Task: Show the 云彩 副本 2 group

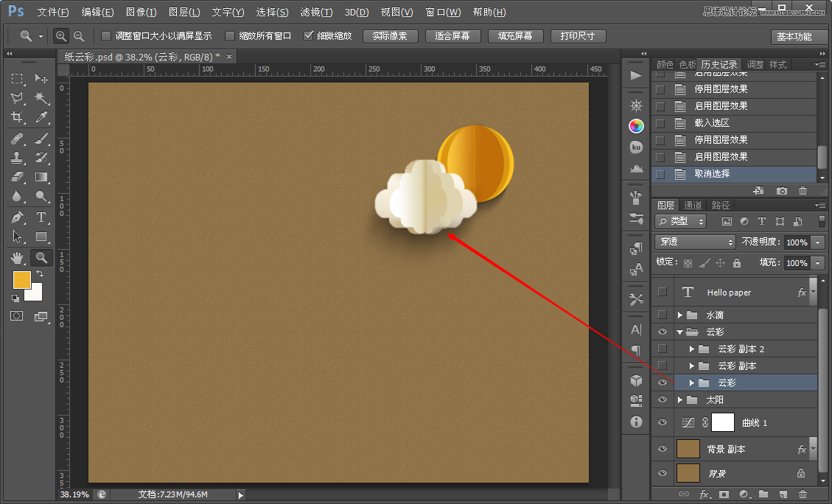Action: click(663, 349)
